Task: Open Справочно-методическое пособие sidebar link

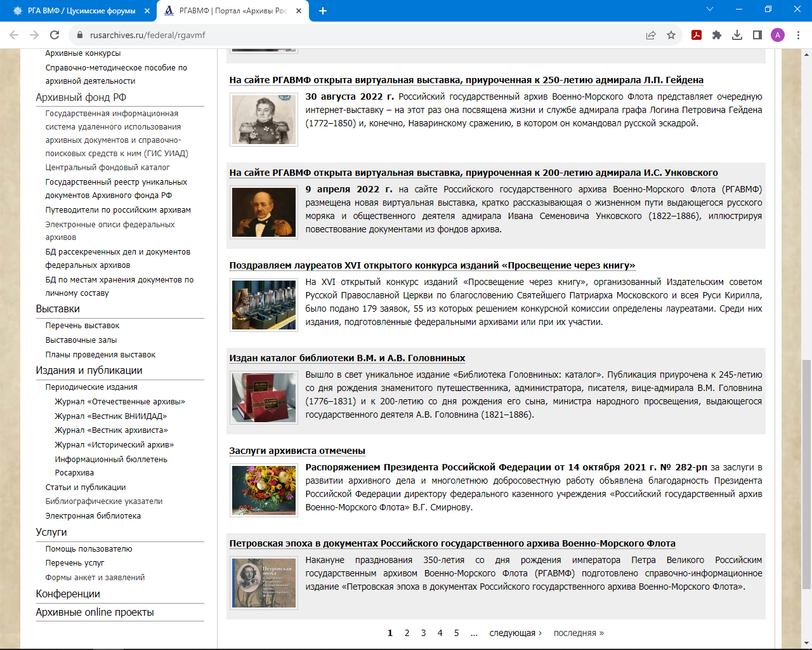Action: pos(116,74)
